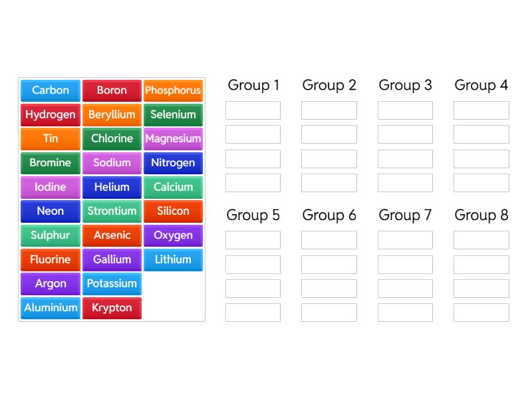Pick the Helium tile
Image resolution: width=532 pixels, height=399 pixels.
[112, 187]
